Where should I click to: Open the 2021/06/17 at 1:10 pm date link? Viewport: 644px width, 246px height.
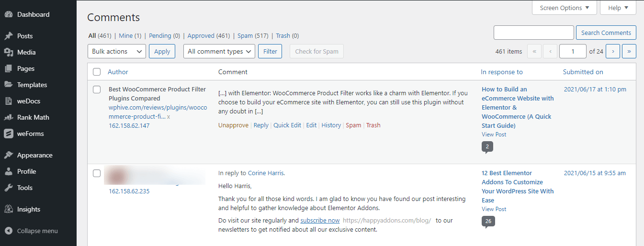(x=595, y=89)
